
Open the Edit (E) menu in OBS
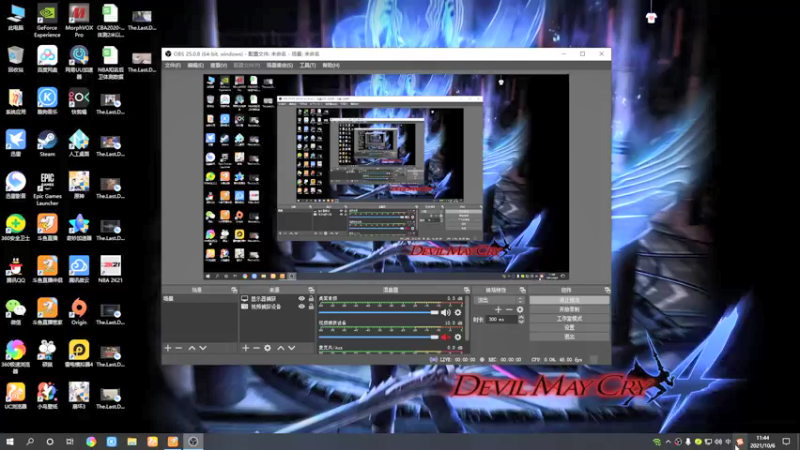pos(195,65)
